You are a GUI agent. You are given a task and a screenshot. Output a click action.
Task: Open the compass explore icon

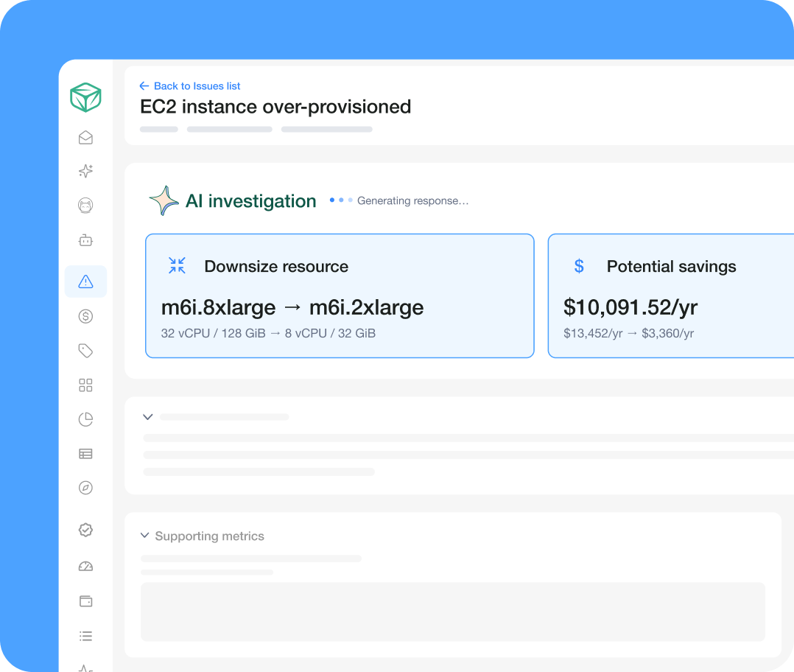pos(85,488)
